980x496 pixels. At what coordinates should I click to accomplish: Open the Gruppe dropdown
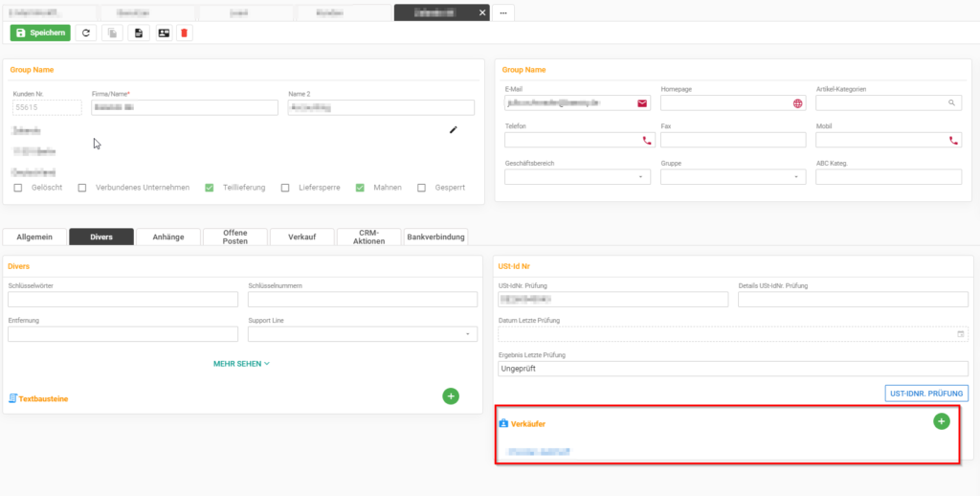click(x=733, y=177)
